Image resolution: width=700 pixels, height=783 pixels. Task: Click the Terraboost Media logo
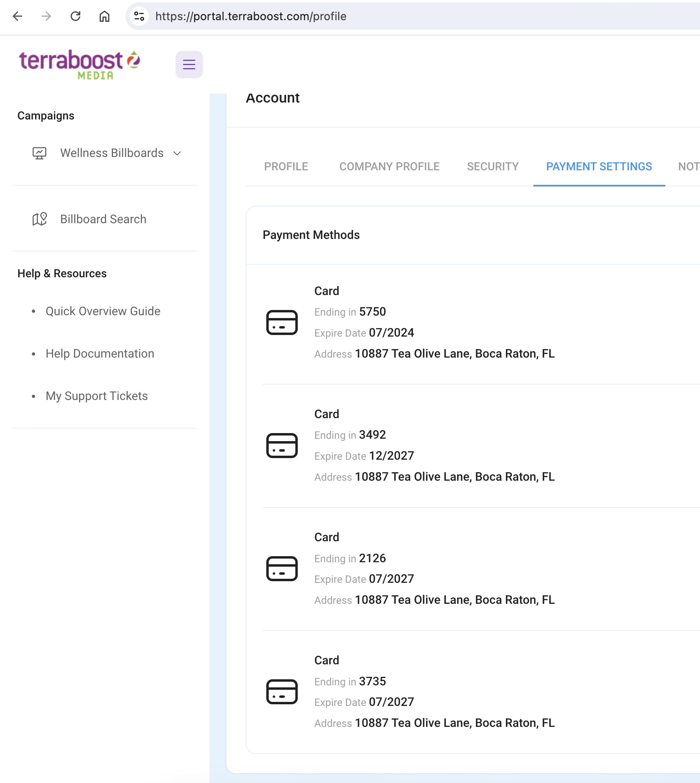tap(79, 64)
